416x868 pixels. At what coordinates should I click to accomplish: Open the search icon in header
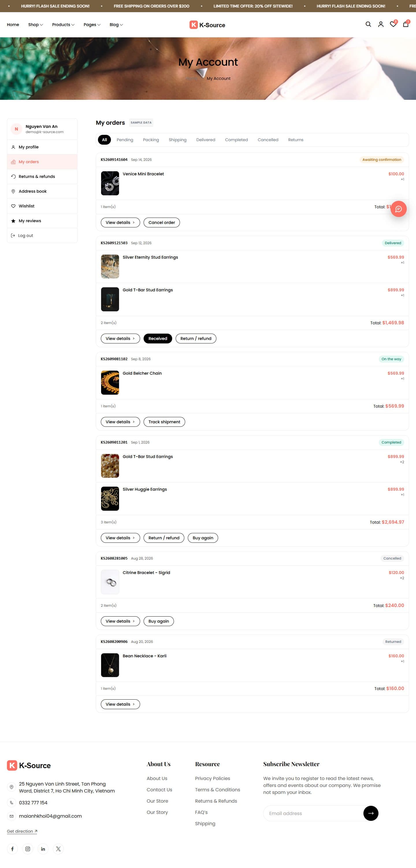coord(368,24)
